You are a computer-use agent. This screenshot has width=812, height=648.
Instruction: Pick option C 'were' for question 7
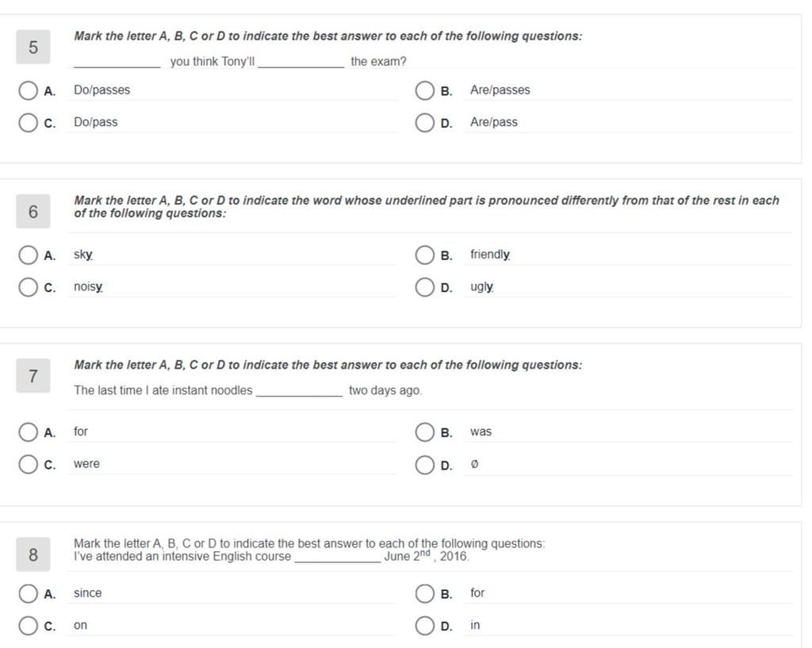click(x=28, y=465)
